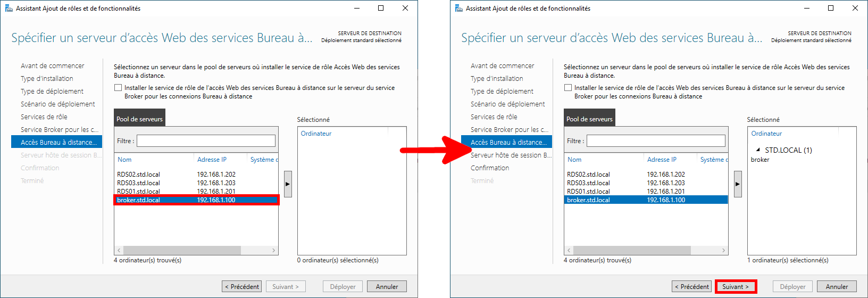868x298 pixels.
Task: Click Précédent button in left window
Action: 241,286
